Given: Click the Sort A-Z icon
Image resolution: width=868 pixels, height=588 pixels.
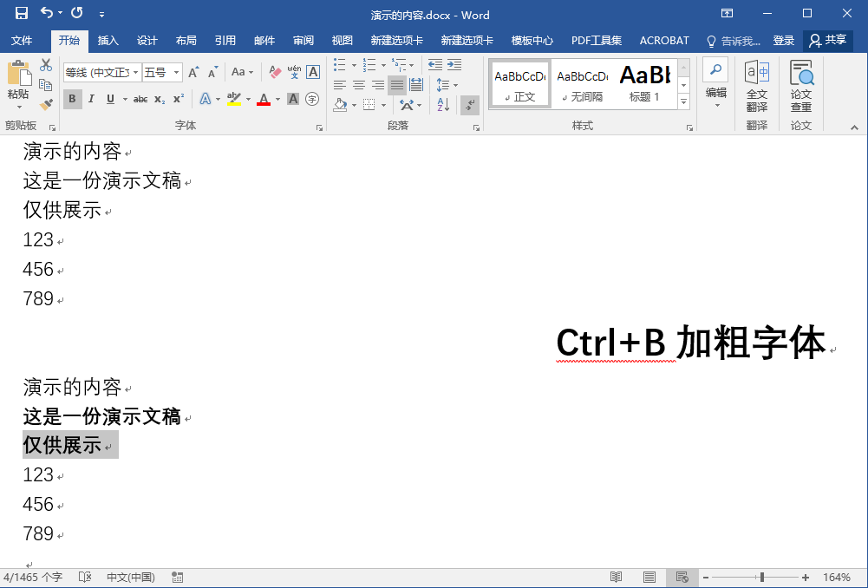Looking at the screenshot, I should coord(443,104).
